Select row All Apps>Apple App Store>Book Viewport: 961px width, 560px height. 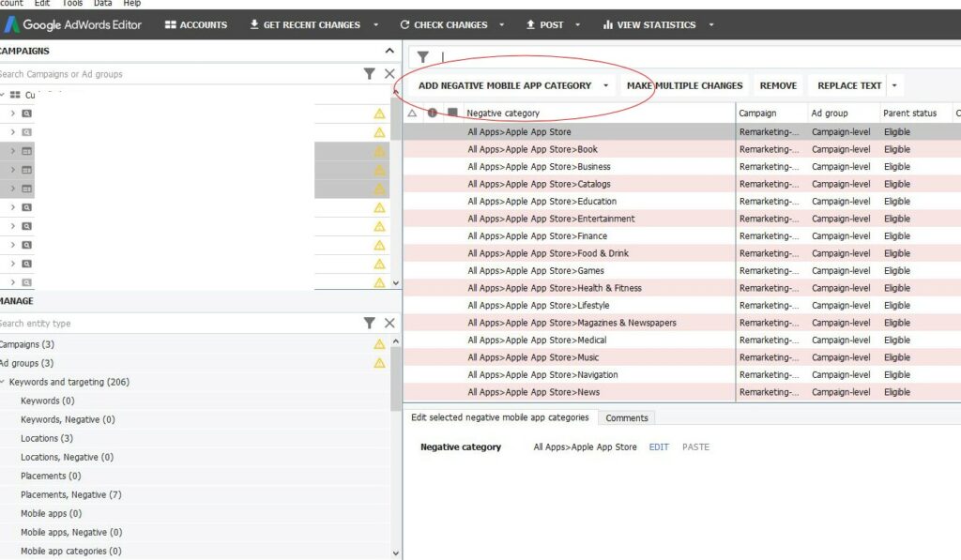click(x=681, y=149)
